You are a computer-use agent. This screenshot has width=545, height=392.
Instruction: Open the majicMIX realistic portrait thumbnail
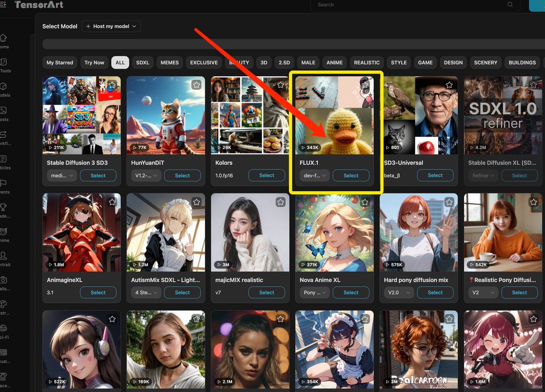click(250, 233)
